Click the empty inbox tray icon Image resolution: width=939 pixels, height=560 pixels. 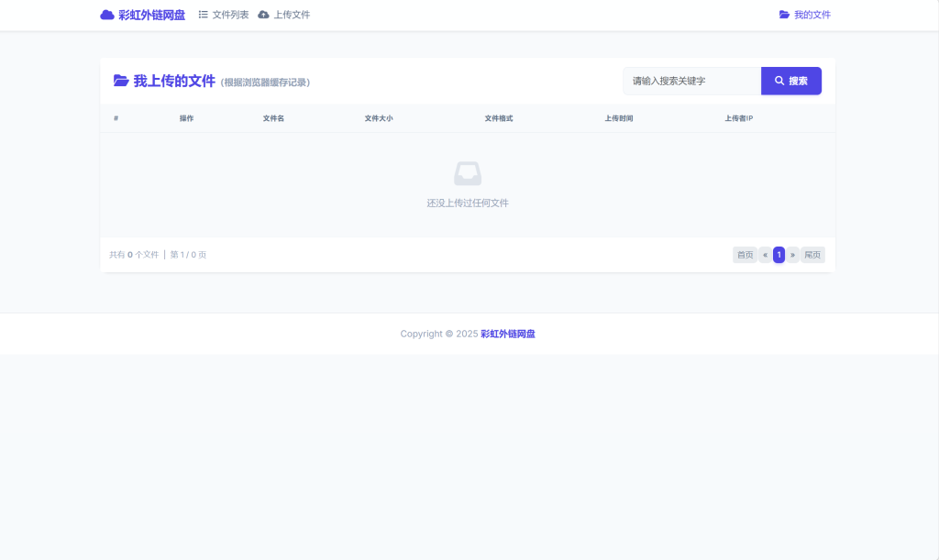(468, 173)
